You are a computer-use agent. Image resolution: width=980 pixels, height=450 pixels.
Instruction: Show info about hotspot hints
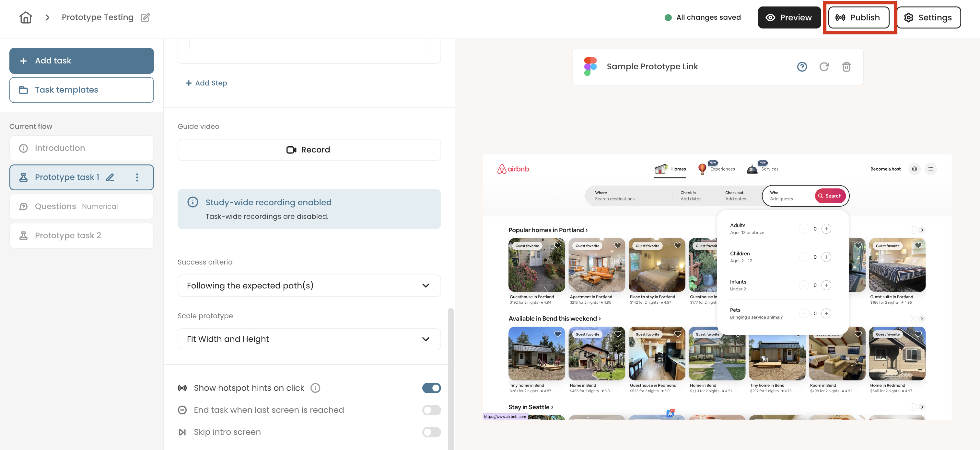(315, 388)
